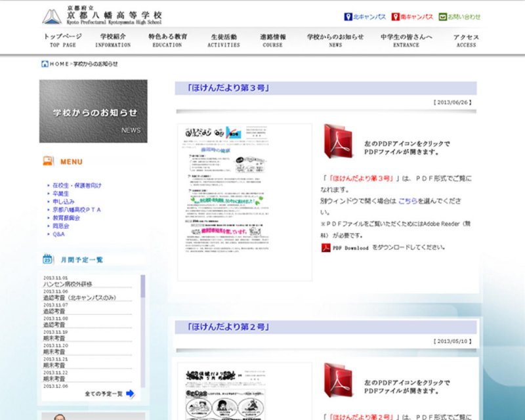Image resolution: width=525 pixels, height=420 pixels.
Task: Click the South Campus red map pin icon
Action: 396,16
